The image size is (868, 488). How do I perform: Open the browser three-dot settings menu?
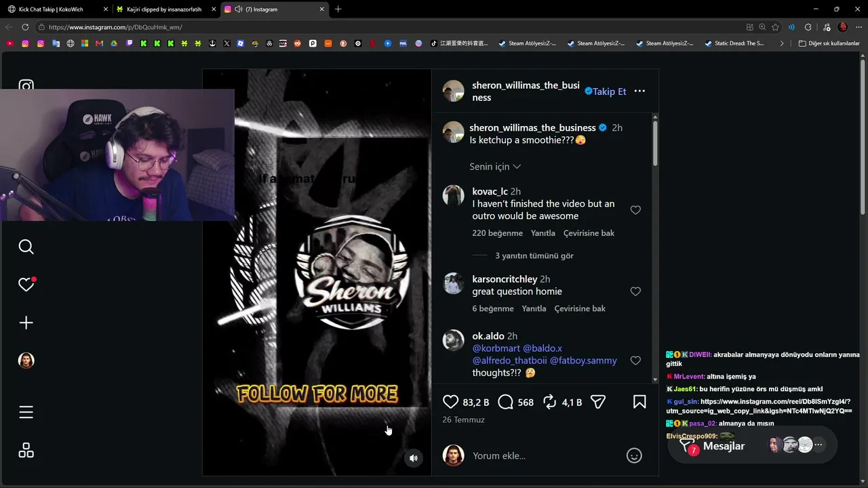point(857,27)
